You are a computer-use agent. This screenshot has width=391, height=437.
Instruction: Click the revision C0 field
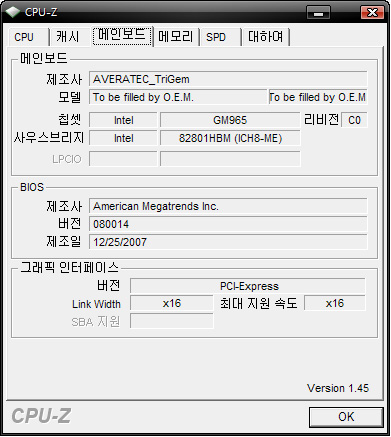pos(354,120)
